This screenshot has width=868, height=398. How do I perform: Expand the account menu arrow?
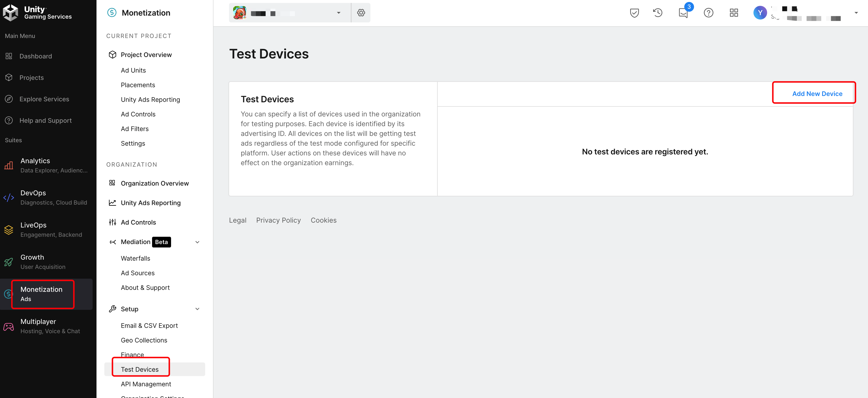856,13
